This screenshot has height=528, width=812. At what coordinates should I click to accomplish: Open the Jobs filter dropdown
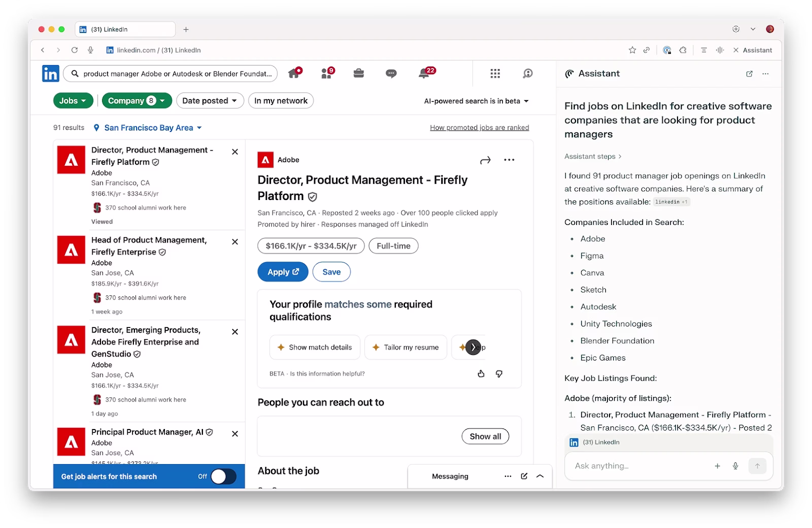point(74,101)
